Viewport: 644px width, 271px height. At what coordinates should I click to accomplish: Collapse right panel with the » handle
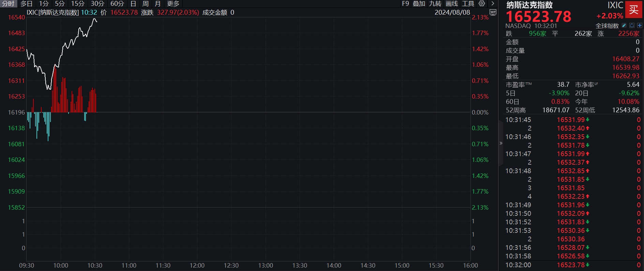[501, 143]
